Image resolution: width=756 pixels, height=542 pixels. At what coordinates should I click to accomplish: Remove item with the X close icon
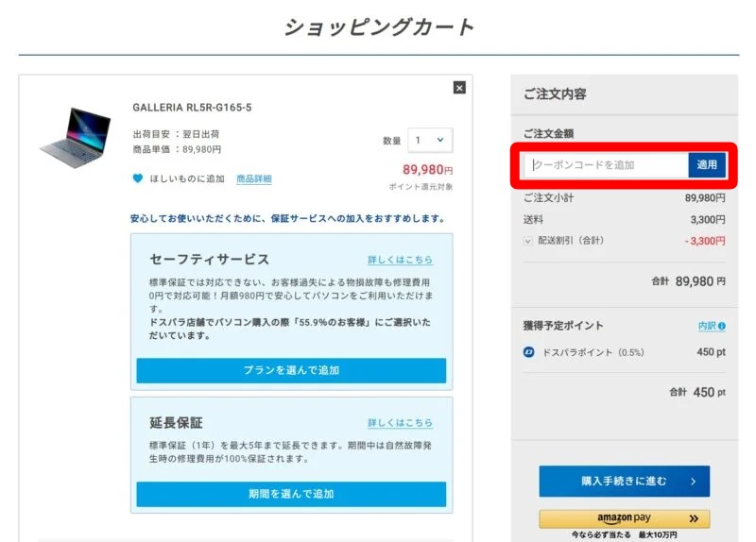pos(459,88)
